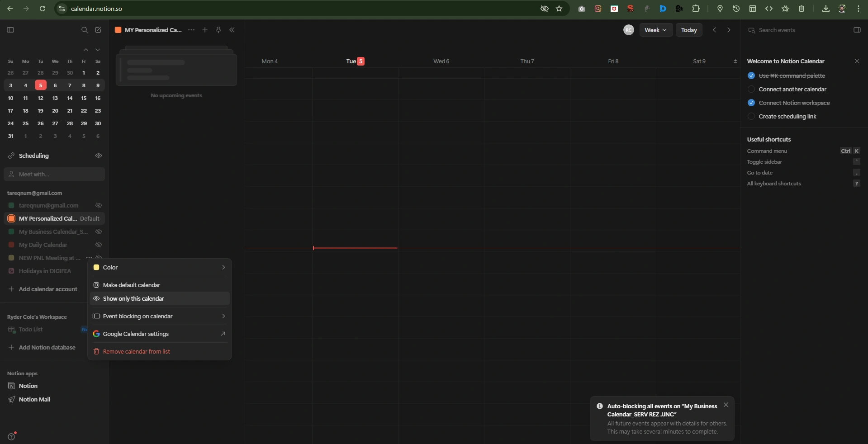The width and height of the screenshot is (868, 444).
Task: Open All keyboard shortcuts
Action: click(803, 183)
